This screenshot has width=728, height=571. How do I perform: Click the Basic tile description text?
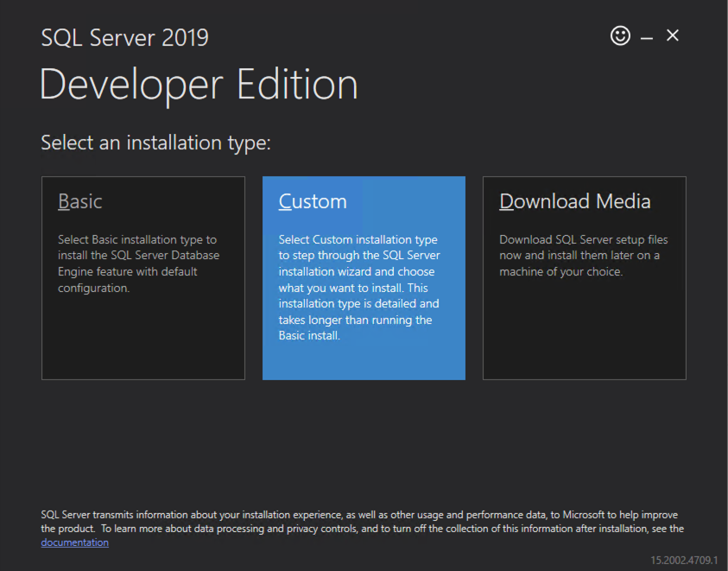click(138, 263)
